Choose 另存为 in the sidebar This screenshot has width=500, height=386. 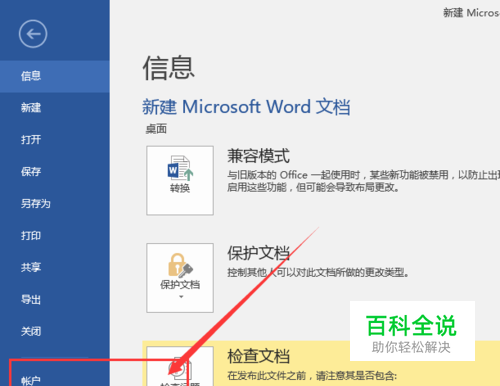(55, 203)
